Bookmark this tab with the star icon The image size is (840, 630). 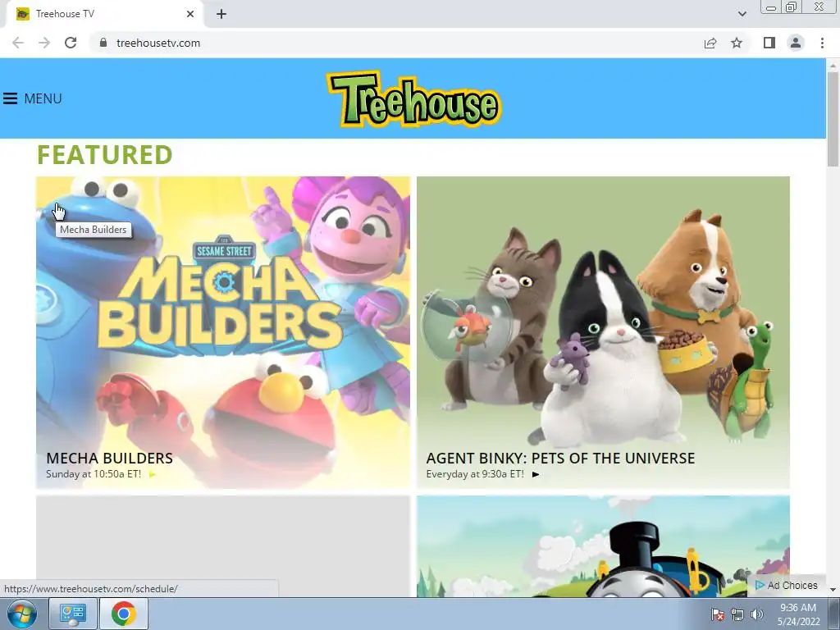click(737, 43)
